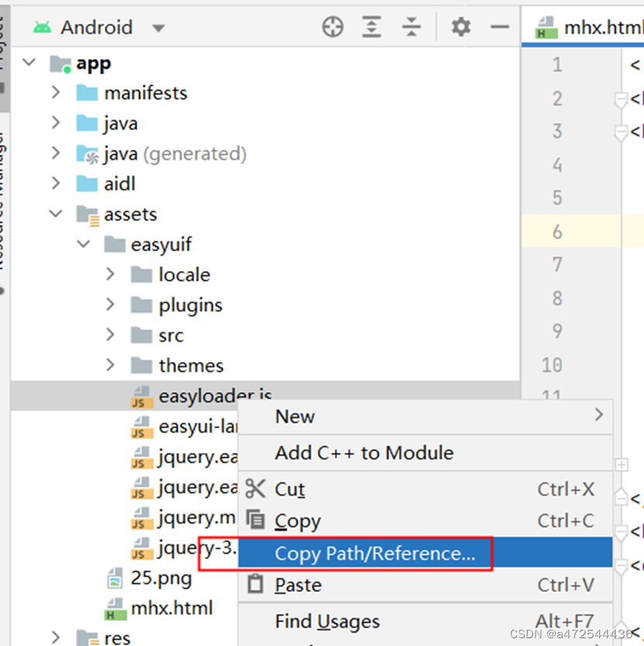Screen dimensions: 644x646
Task: Click the Collapse All icon in Project toolbar
Action: click(x=412, y=27)
